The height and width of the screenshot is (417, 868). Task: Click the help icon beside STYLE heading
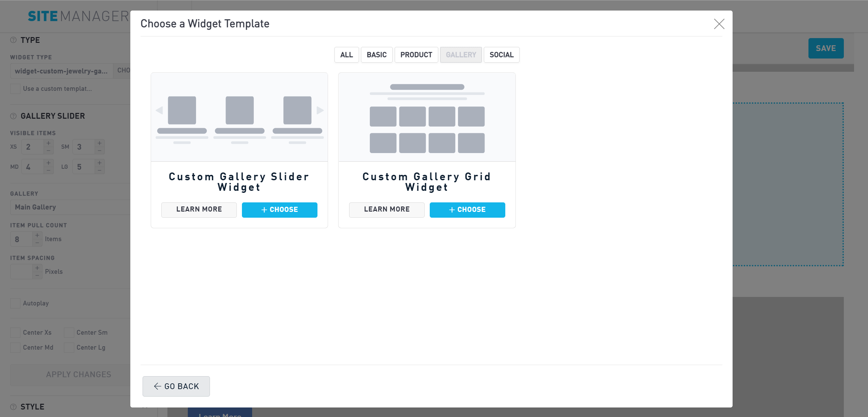[x=13, y=407]
